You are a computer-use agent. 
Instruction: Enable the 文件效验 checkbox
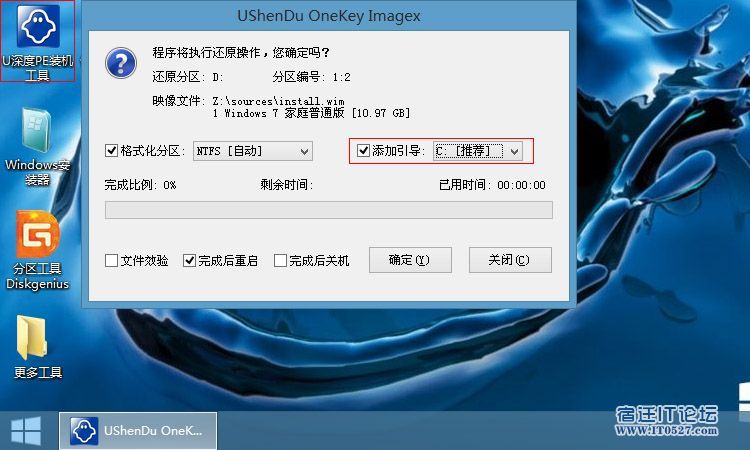tap(111, 261)
